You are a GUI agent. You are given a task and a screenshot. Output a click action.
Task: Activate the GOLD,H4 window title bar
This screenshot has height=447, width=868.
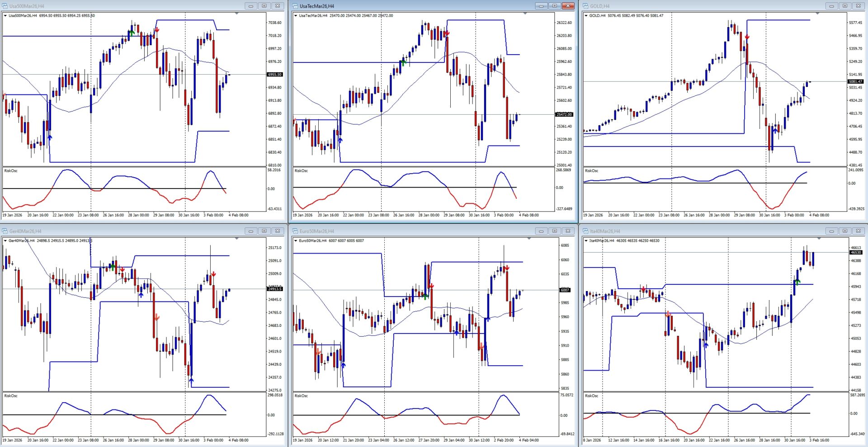point(701,6)
